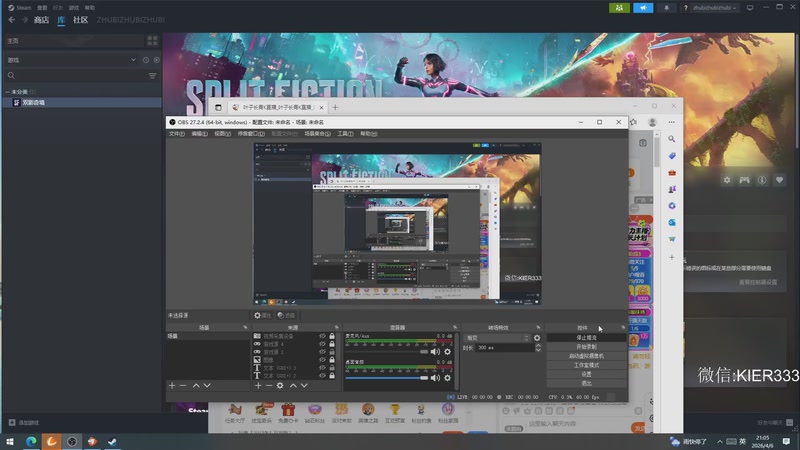The image size is (800, 450).
Task: Click 设置 button in OBS controls
Action: tap(586, 374)
